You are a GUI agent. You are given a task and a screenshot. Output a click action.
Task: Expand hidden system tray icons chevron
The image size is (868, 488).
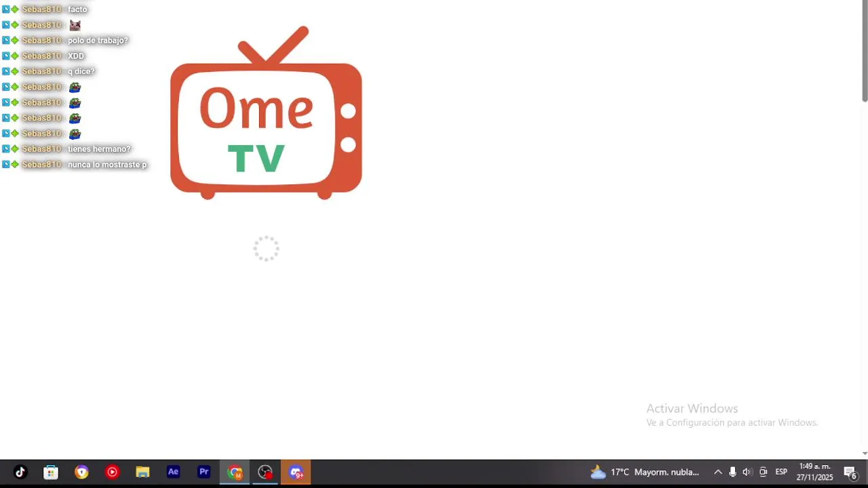pyautogui.click(x=717, y=472)
